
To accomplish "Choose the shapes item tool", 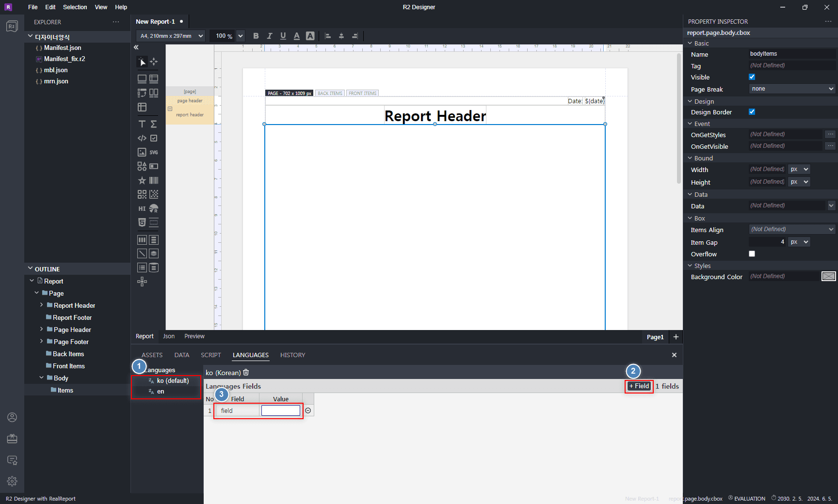I will tap(142, 166).
